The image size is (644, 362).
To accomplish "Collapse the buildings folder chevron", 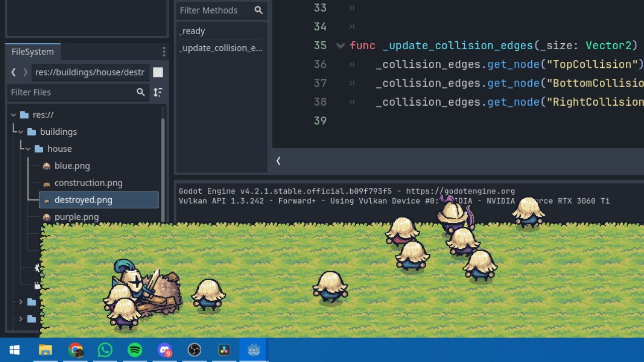I will pos(21,132).
